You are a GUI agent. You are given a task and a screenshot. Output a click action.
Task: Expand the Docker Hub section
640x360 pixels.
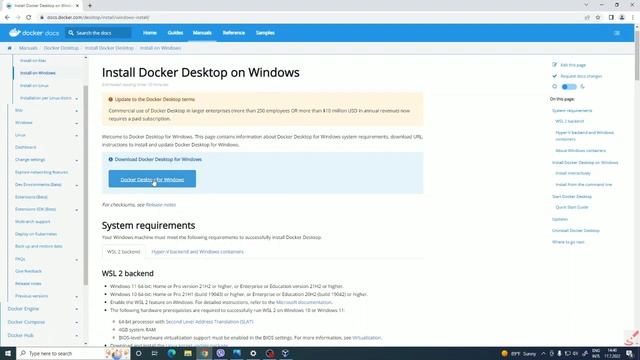(76, 336)
